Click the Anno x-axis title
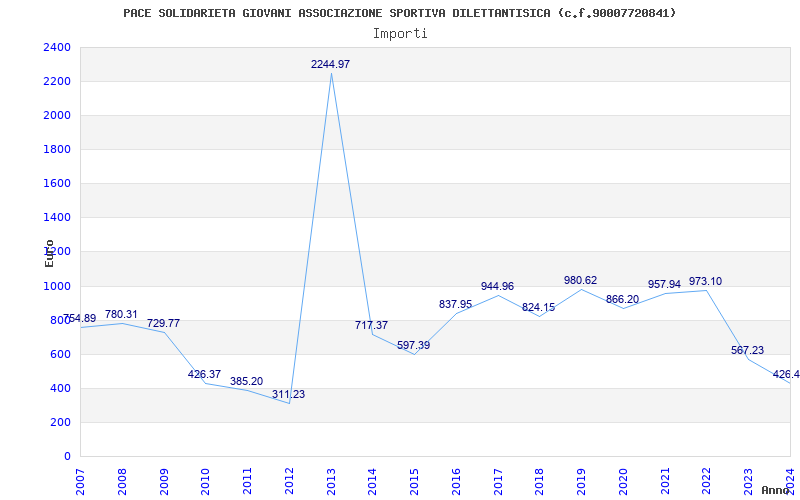800x500 pixels. coord(776,490)
